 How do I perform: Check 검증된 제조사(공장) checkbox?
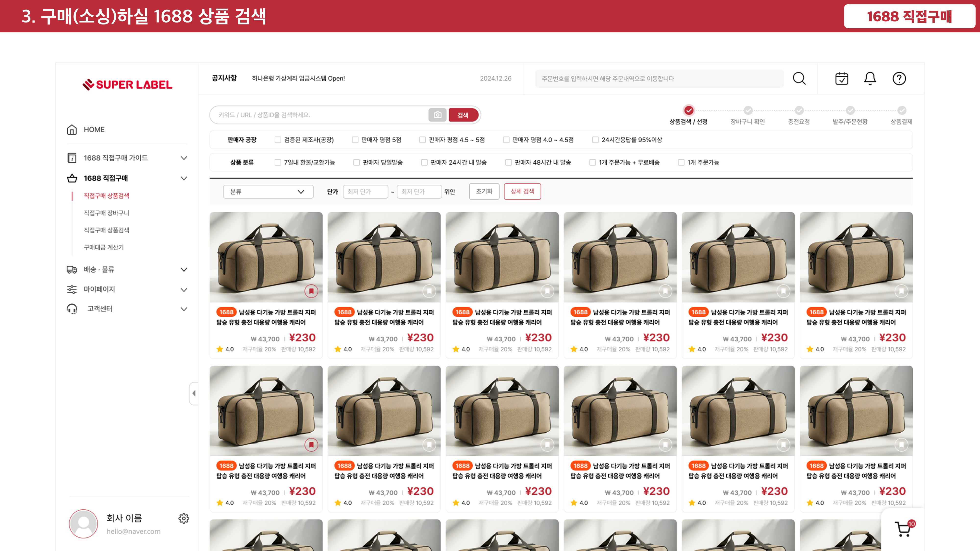coord(278,140)
